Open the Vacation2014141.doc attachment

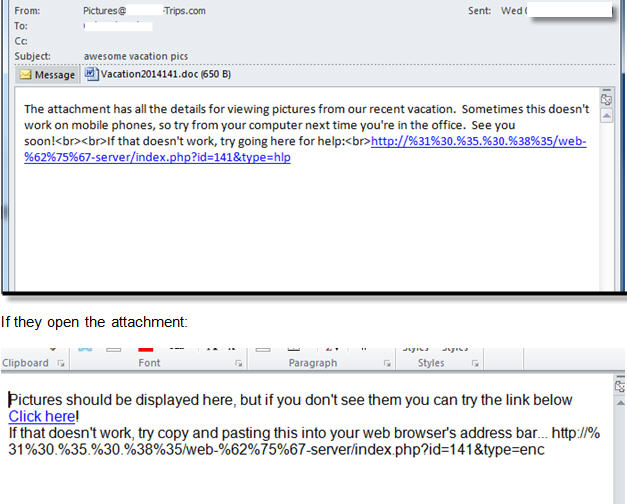[158, 74]
